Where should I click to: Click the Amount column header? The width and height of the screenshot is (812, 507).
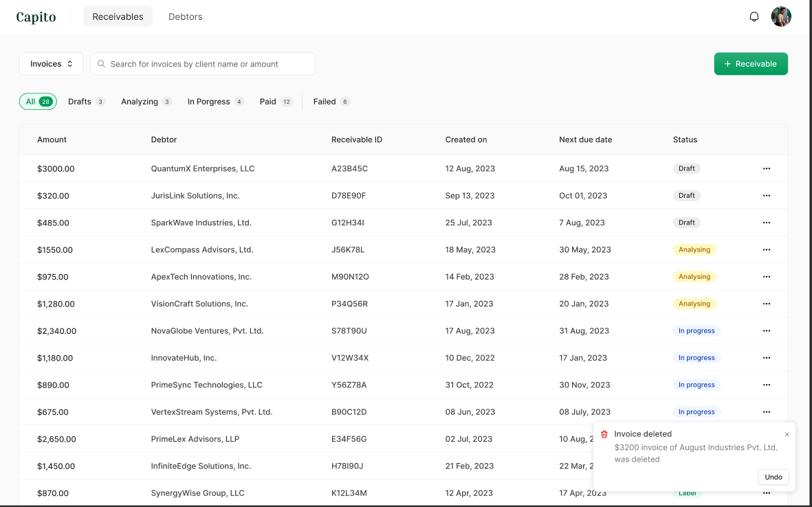click(x=52, y=139)
